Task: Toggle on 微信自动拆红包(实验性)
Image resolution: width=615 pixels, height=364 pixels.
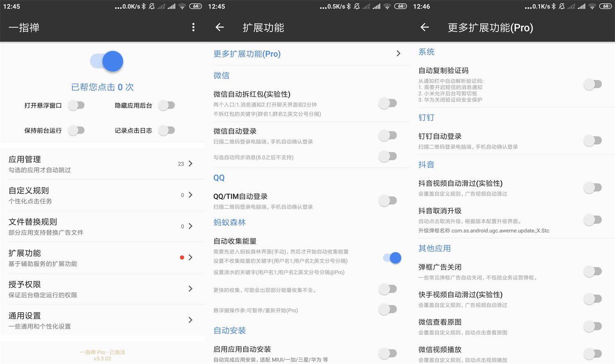Action: pos(387,103)
